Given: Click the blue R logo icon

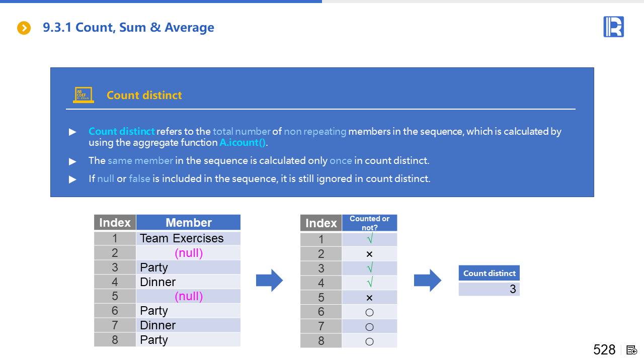Looking at the screenshot, I should pyautogui.click(x=613, y=27).
